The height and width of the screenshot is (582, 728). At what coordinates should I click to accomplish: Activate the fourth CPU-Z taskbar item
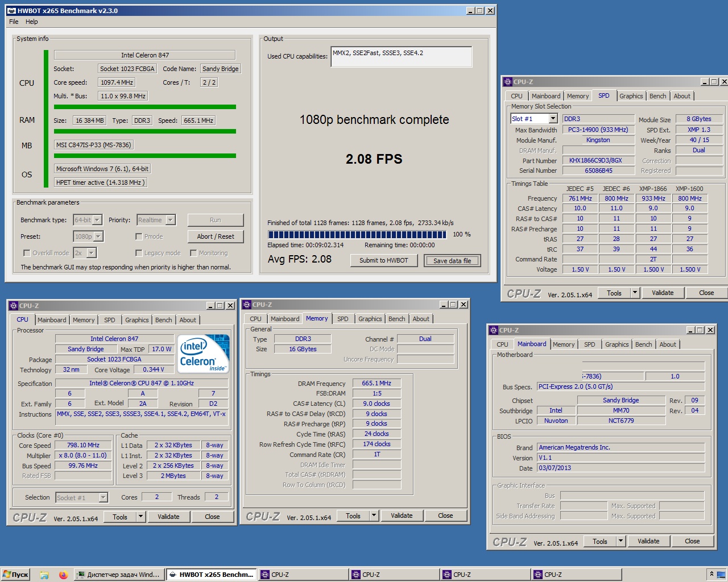(576, 575)
